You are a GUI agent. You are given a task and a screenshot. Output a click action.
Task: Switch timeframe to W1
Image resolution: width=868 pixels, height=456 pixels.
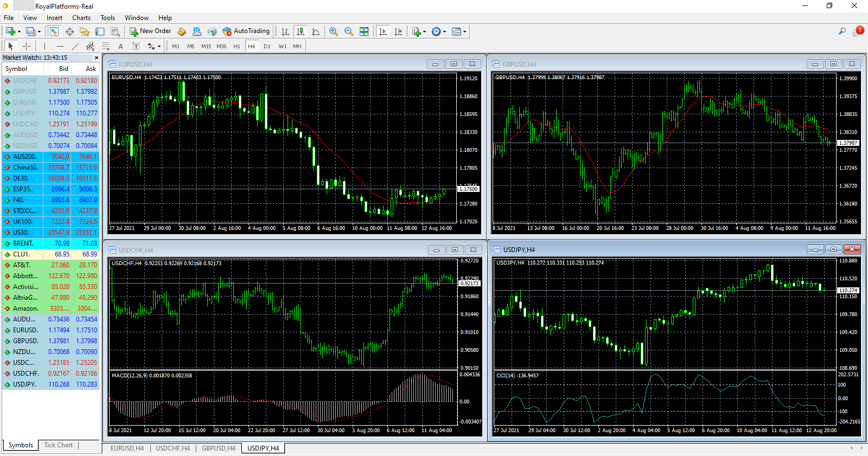283,46
